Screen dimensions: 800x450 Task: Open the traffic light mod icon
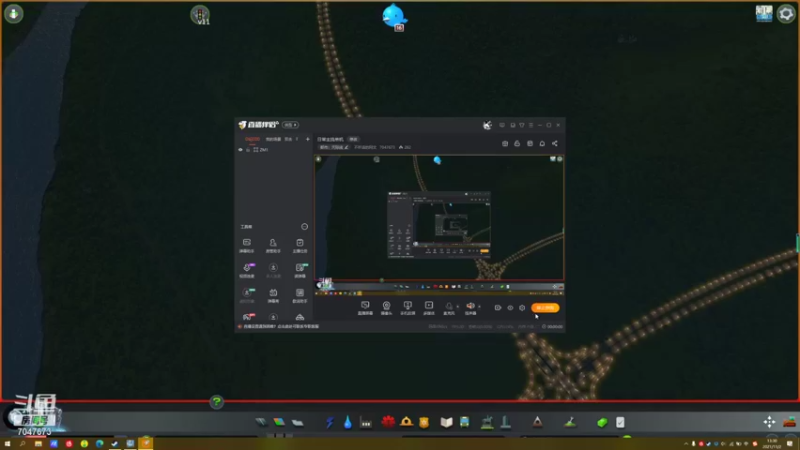(x=200, y=15)
